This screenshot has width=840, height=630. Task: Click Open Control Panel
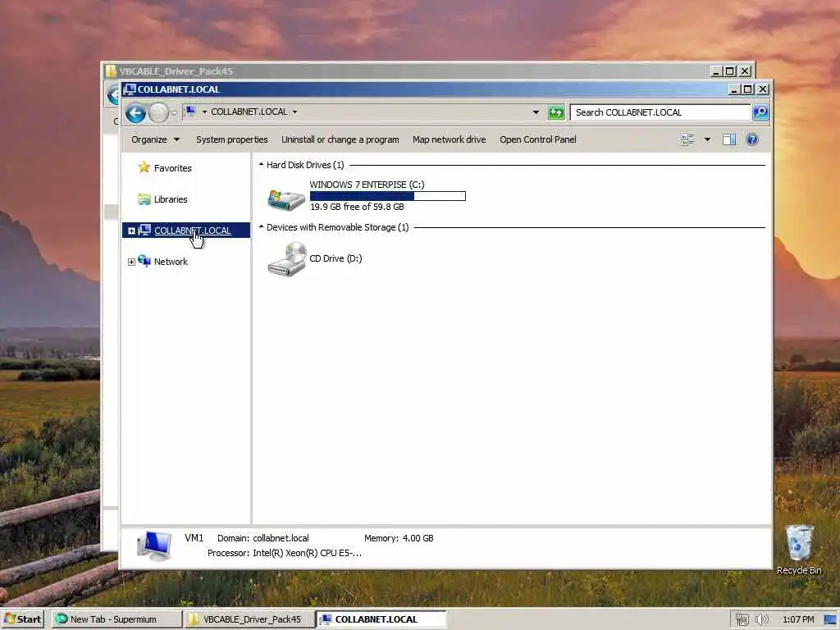[538, 139]
